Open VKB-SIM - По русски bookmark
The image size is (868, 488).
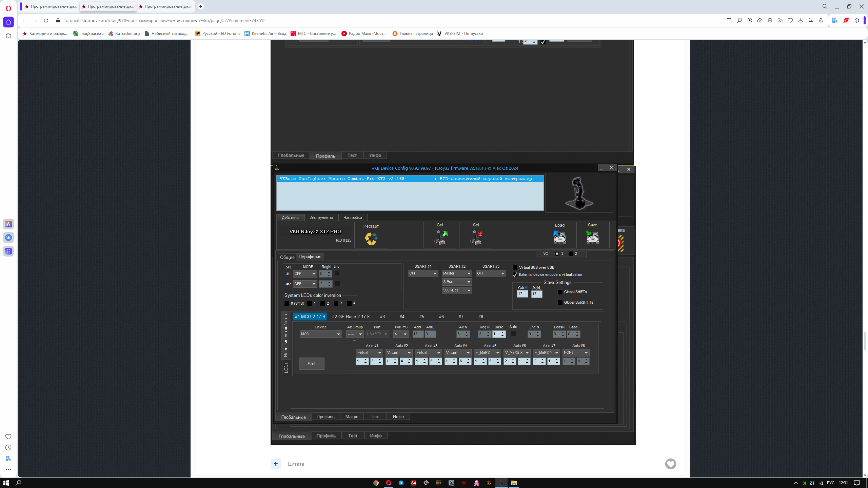point(460,34)
